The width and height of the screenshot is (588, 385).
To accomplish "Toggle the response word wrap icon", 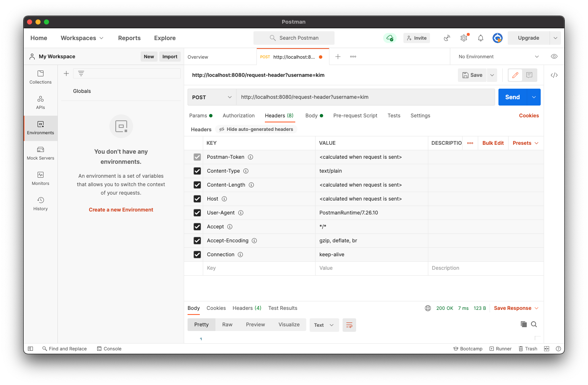I will [349, 325].
